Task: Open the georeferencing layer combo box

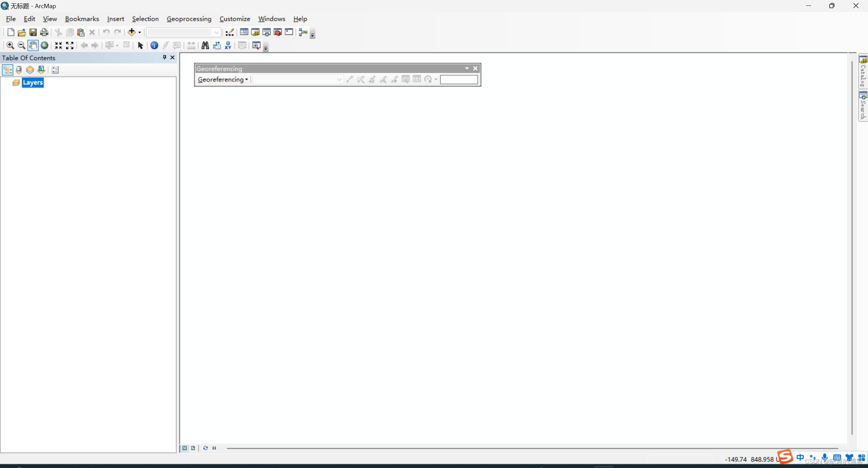Action: pyautogui.click(x=298, y=79)
